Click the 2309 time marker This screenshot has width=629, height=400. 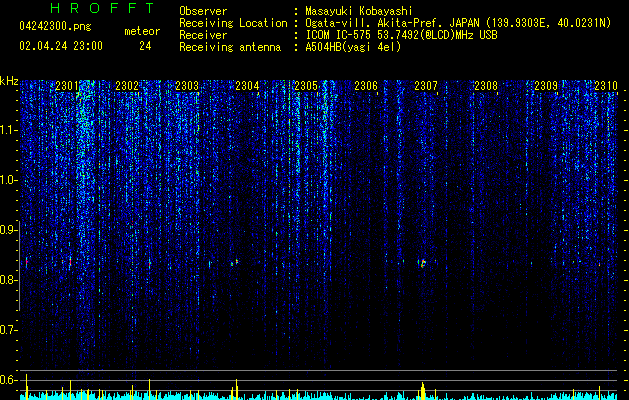(546, 86)
